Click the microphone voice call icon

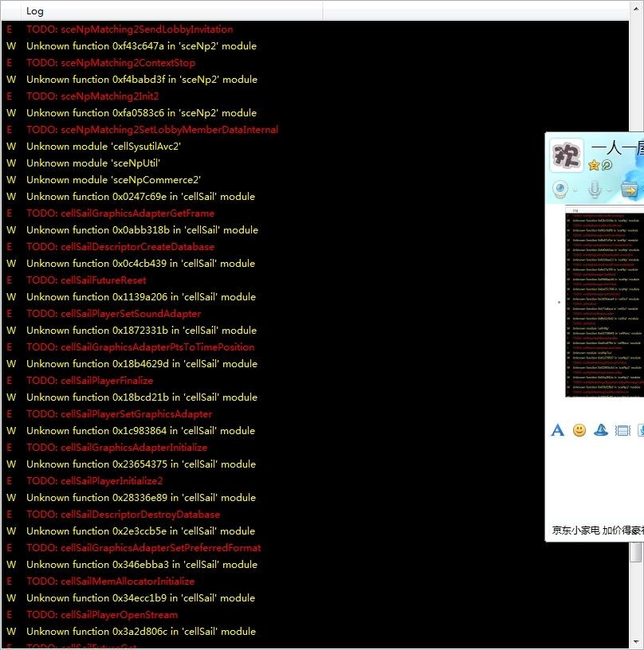594,190
